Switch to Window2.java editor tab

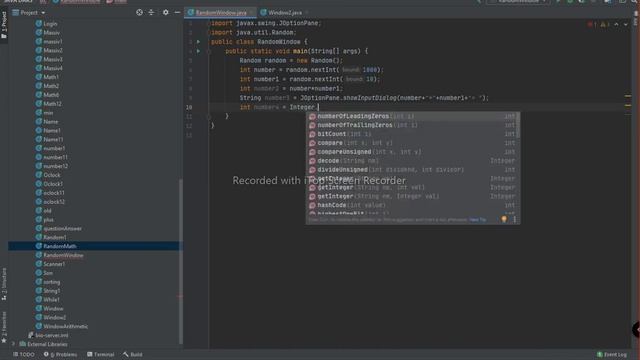(285, 13)
